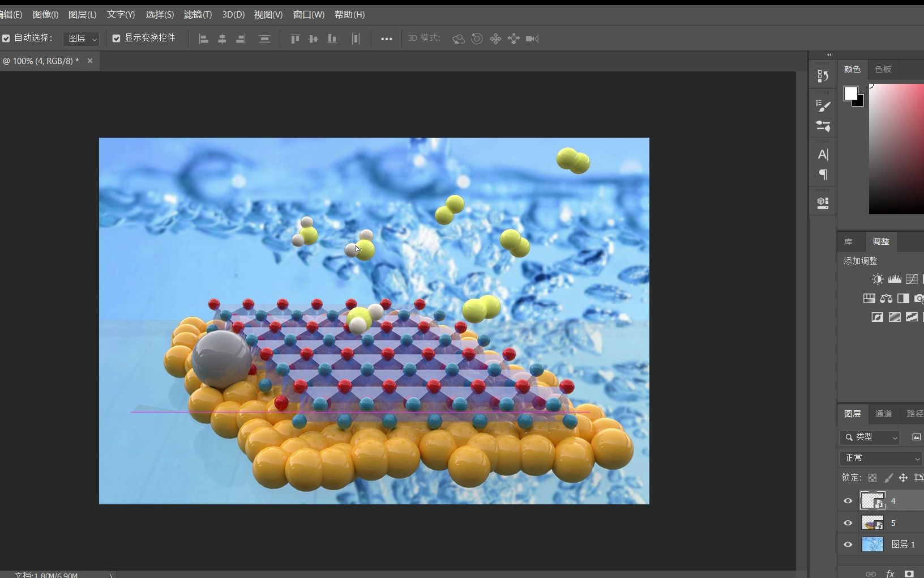Click the distribute horizontally icon
The image size is (924, 578).
pos(356,39)
